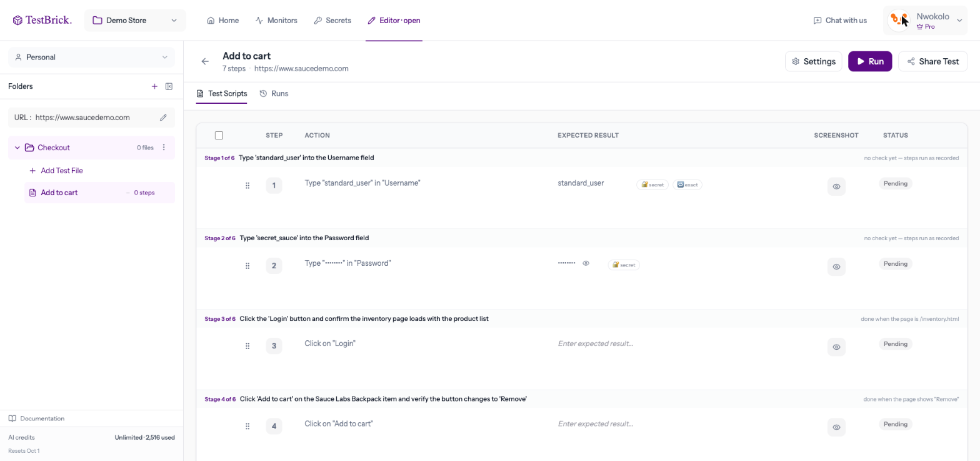Screen dimensions: 980x461
Task: Collapse the Folders sidebar panel icon
Action: click(169, 86)
